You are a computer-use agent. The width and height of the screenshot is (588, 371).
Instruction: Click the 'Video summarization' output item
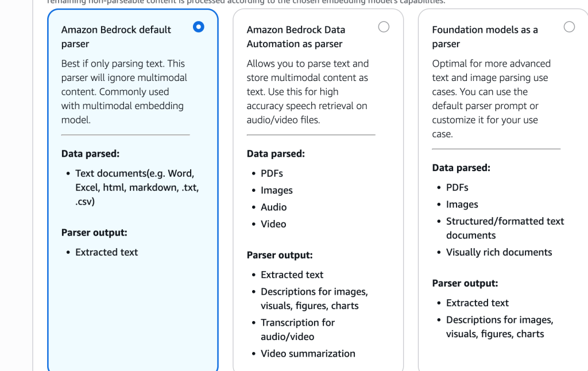pos(308,354)
